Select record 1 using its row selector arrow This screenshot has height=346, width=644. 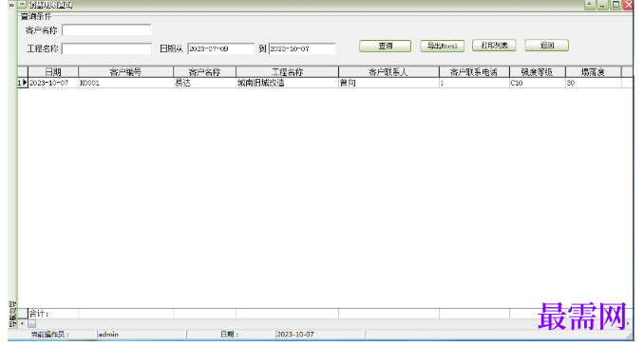(x=23, y=83)
